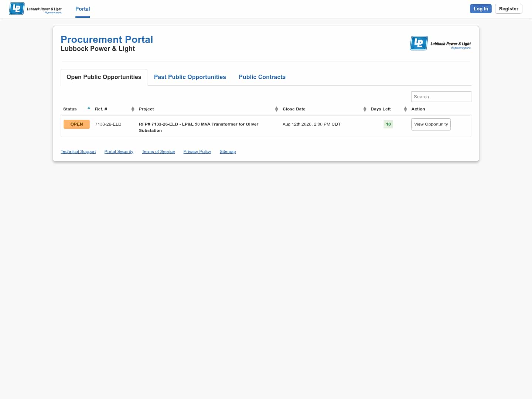The height and width of the screenshot is (399, 532).
Task: Sort by Ref. # column arrows
Action: 133,109
